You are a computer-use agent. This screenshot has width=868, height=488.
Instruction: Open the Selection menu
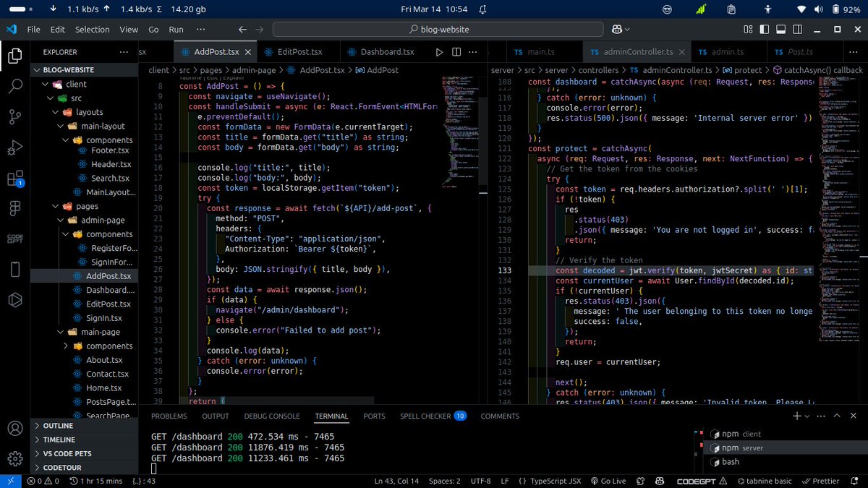pos(92,30)
